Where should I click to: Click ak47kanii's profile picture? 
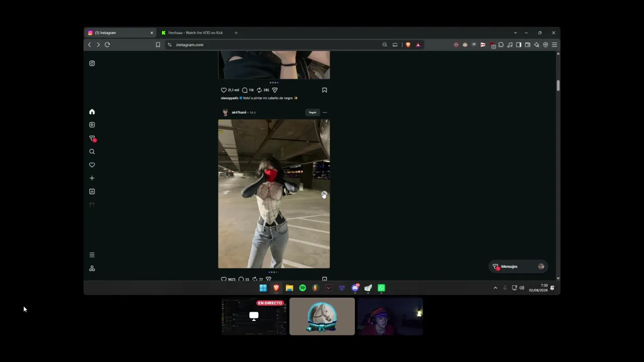pyautogui.click(x=225, y=112)
